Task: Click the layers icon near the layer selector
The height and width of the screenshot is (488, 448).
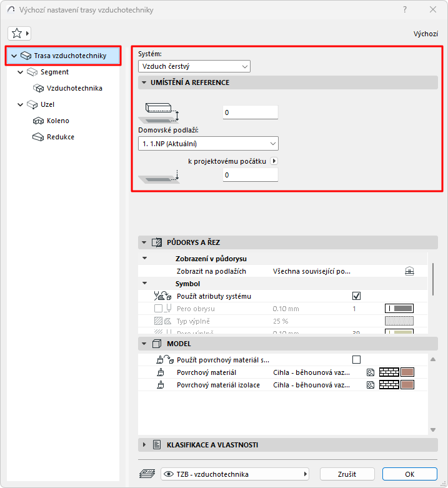Action: [147, 474]
